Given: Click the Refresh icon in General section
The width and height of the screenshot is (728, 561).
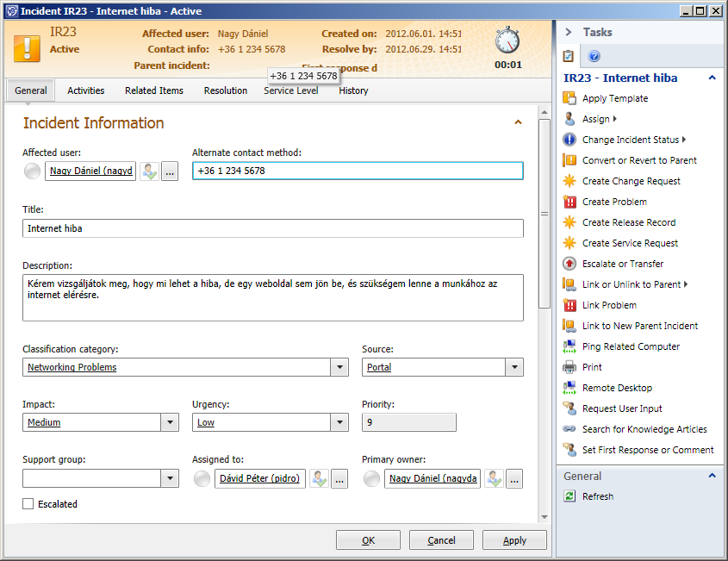Looking at the screenshot, I should (569, 496).
